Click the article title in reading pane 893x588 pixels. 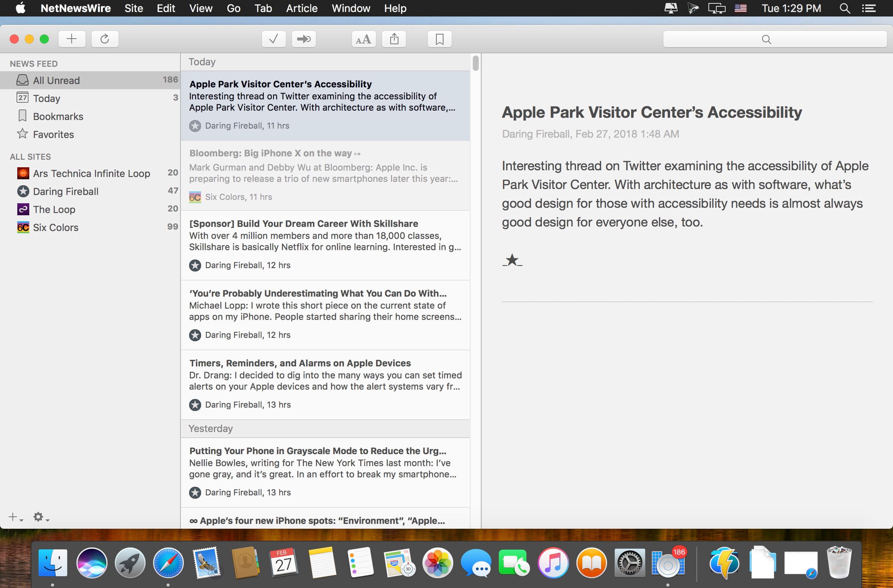(x=652, y=112)
